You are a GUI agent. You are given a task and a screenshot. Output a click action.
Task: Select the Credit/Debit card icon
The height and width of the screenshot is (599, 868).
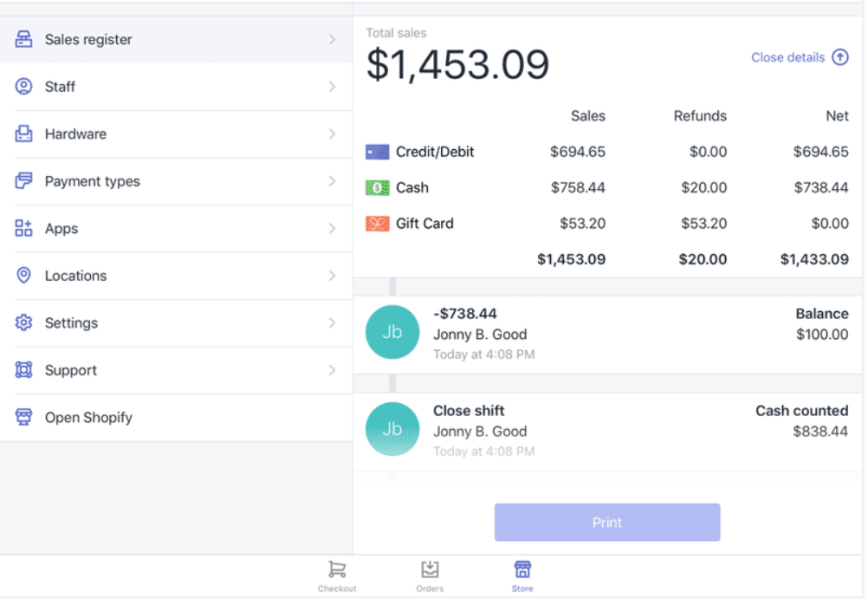(x=376, y=151)
